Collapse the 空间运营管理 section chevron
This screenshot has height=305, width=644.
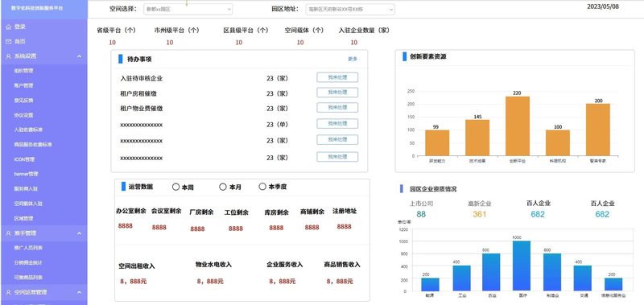(79, 292)
